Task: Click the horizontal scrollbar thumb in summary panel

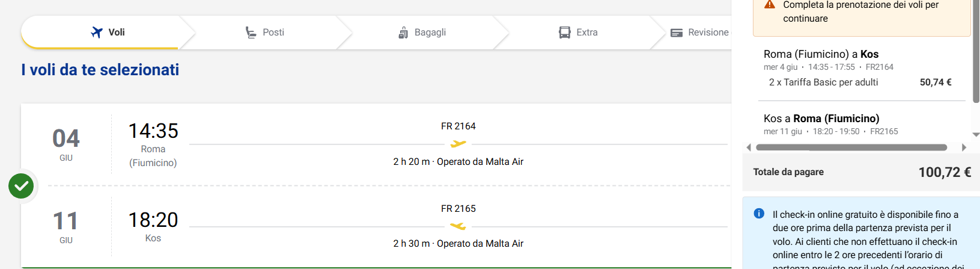Action: click(x=851, y=147)
